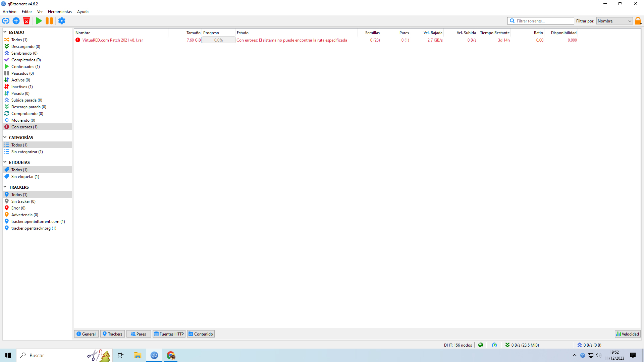This screenshot has width=644, height=362.
Task: Click the orange lock icon in the toolbar
Action: (638, 21)
